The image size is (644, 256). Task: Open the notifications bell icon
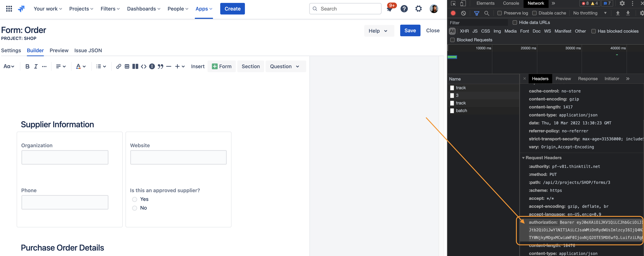(x=389, y=9)
